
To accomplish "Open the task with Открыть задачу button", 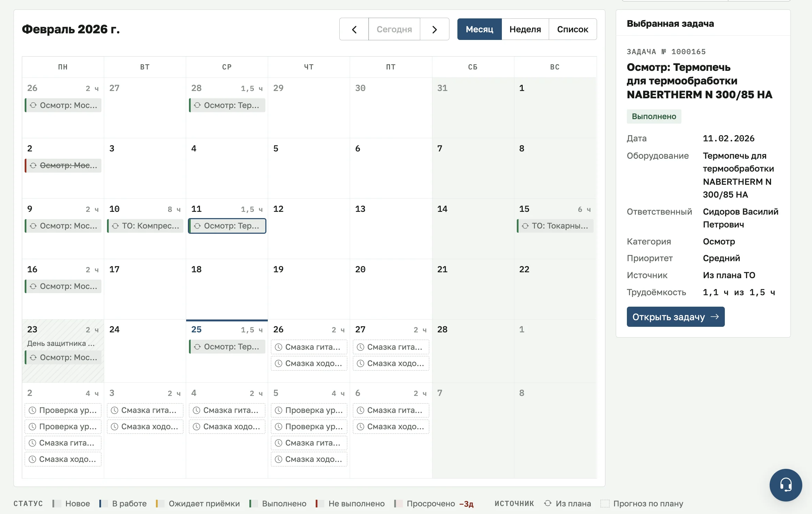I will [x=676, y=317].
